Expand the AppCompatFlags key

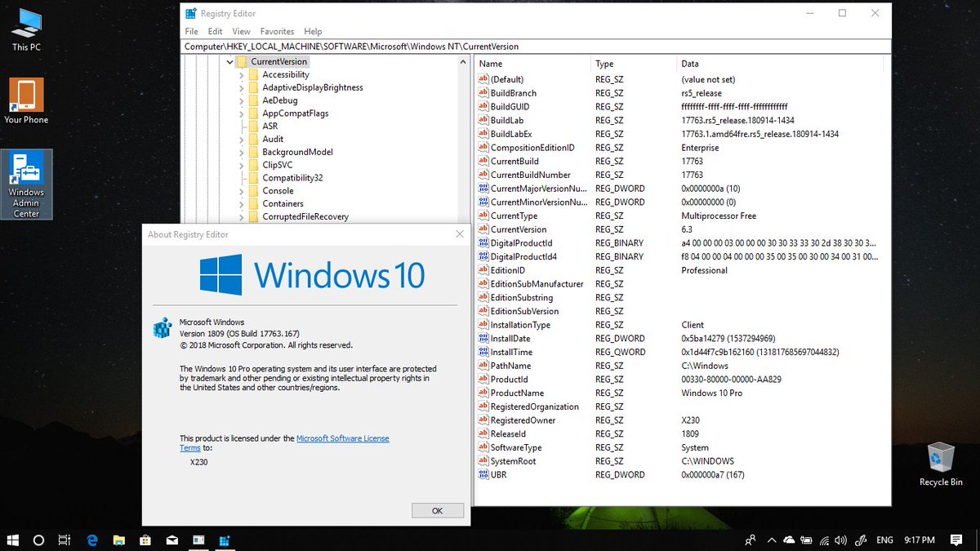click(x=242, y=113)
